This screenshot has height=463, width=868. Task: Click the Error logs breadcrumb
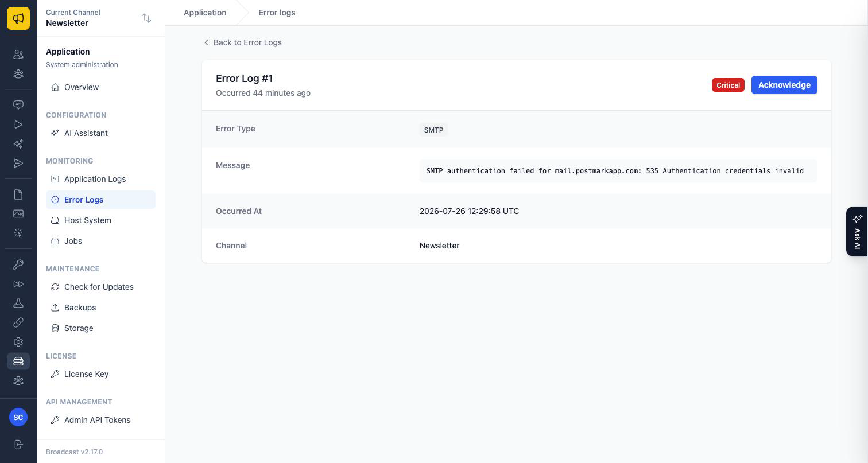[277, 13]
